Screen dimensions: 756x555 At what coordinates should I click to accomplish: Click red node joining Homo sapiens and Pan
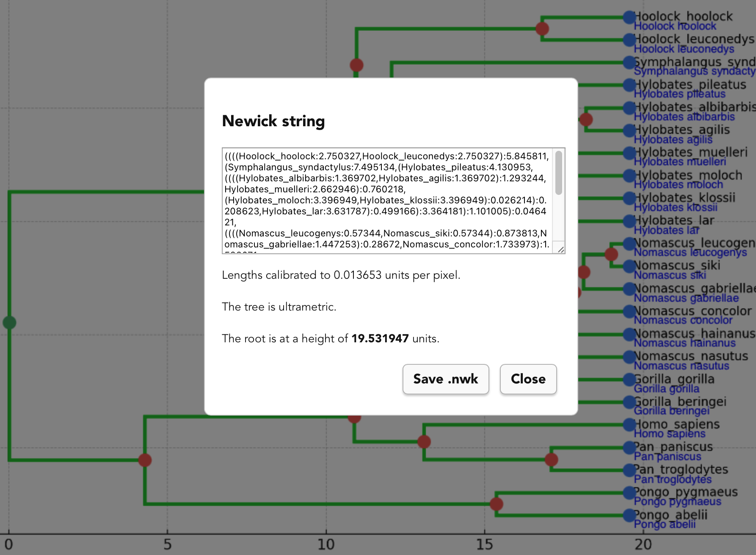[x=424, y=441]
